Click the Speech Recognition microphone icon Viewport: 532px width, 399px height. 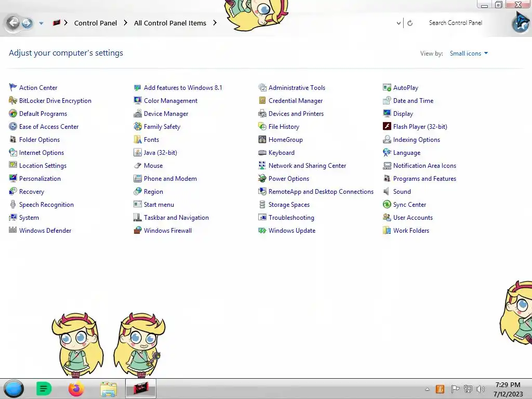click(13, 204)
